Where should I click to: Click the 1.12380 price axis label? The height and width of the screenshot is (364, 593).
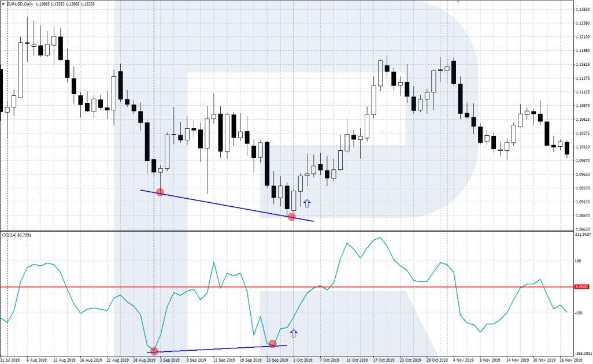[582, 24]
